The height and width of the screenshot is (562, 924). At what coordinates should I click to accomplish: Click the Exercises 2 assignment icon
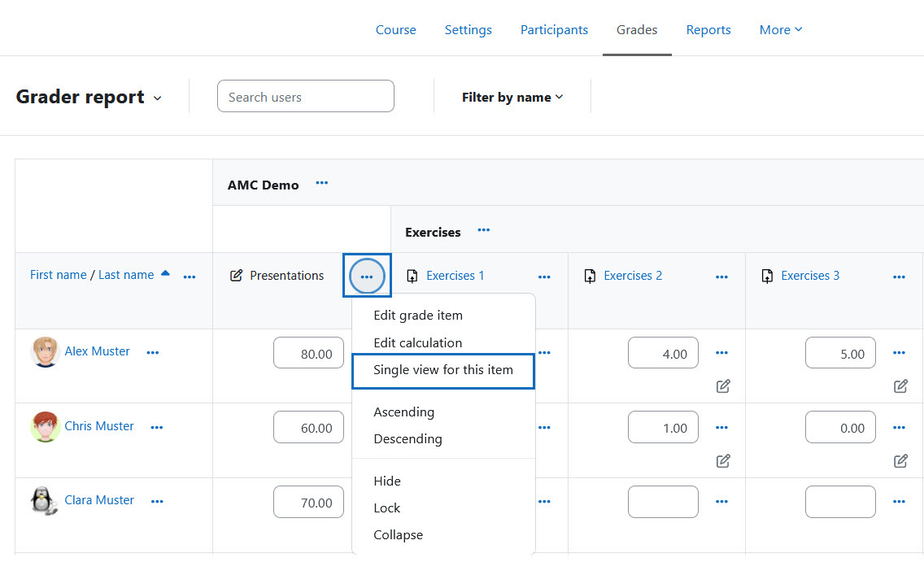click(x=590, y=277)
